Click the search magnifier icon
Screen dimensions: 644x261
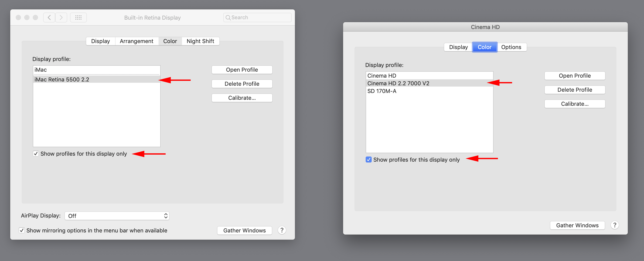point(228,17)
